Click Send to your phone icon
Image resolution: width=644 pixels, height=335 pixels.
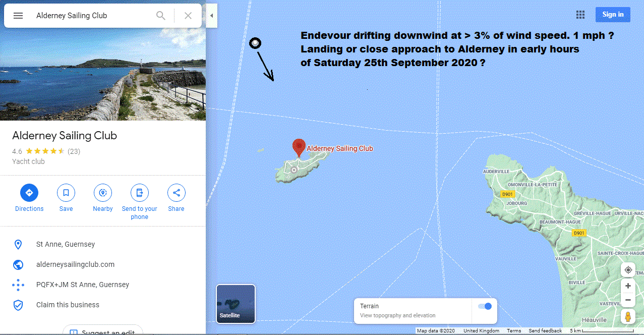[140, 193]
